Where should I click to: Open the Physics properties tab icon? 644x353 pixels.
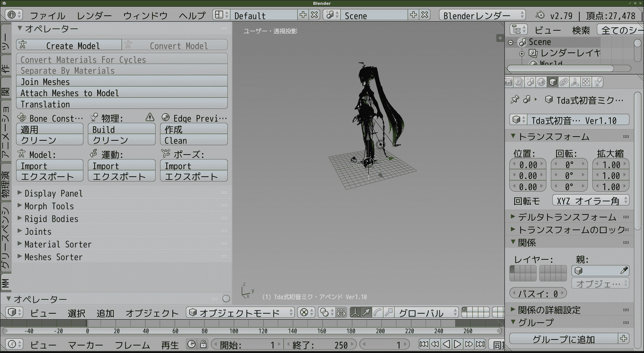pyautogui.click(x=598, y=82)
